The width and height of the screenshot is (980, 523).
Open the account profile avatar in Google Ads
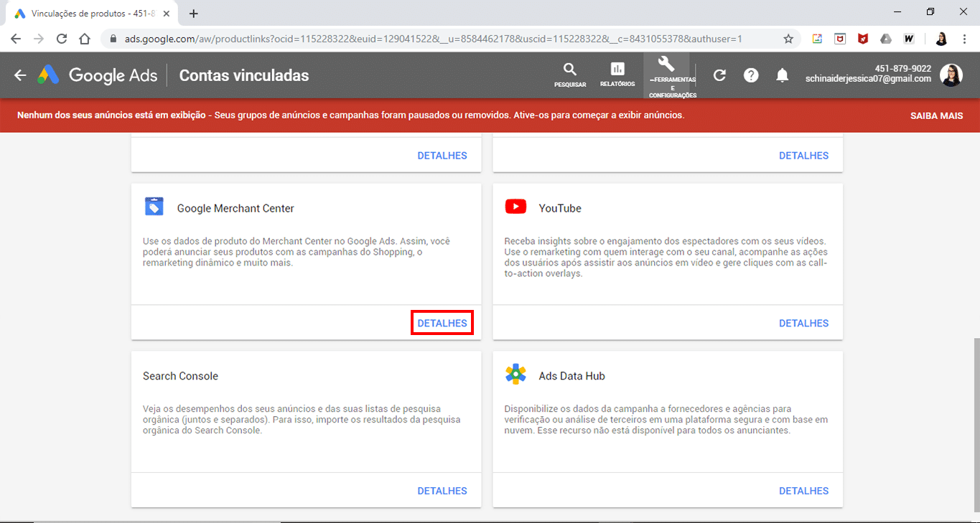(x=951, y=75)
